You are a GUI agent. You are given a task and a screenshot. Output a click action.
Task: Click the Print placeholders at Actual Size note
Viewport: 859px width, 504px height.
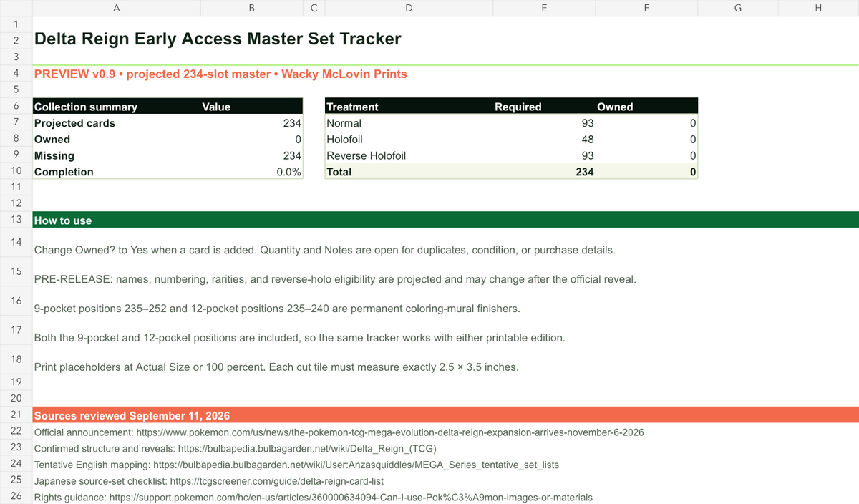(276, 367)
